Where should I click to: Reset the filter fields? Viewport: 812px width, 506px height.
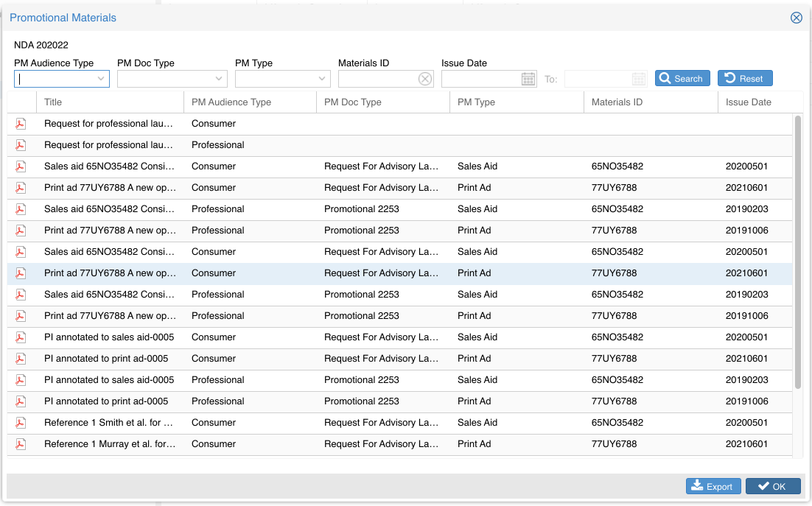click(x=744, y=79)
